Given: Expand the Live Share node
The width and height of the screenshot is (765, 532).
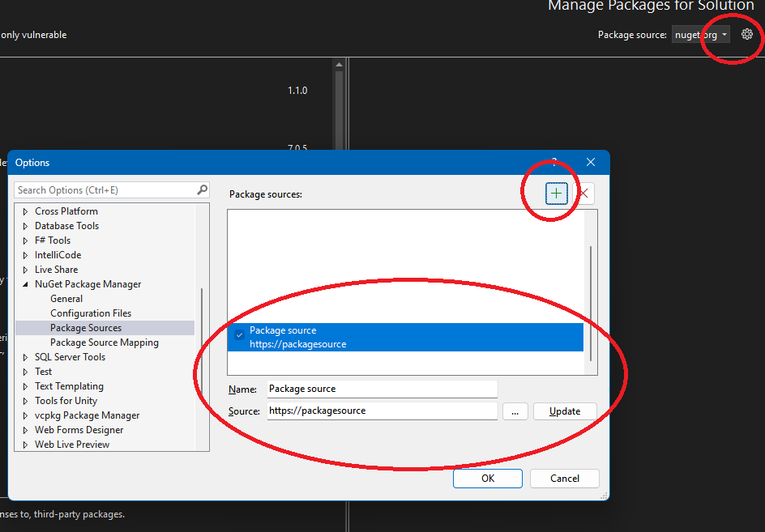Looking at the screenshot, I should click(25, 270).
